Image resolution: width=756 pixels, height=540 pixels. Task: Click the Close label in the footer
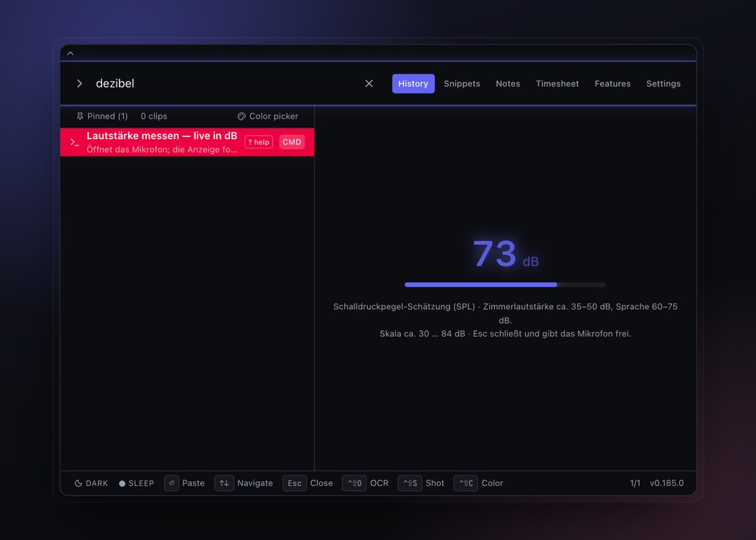pos(321,483)
